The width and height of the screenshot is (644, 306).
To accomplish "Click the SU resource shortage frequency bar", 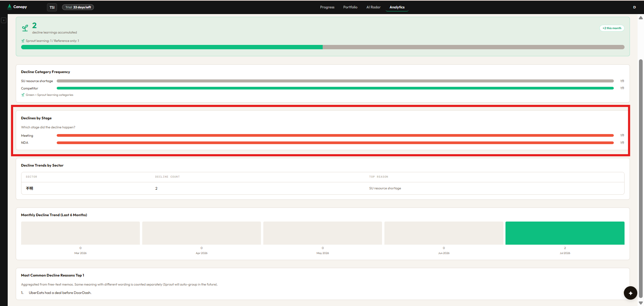I will click(335, 81).
